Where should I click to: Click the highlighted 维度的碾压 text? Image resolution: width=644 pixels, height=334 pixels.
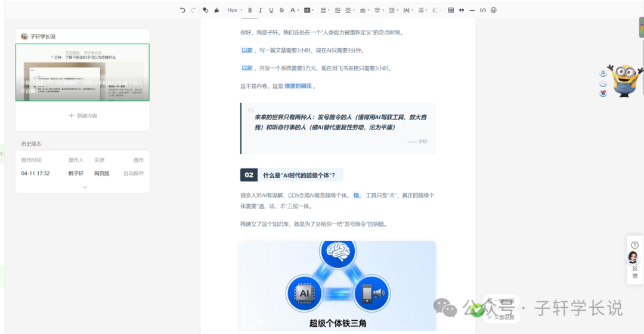[298, 86]
